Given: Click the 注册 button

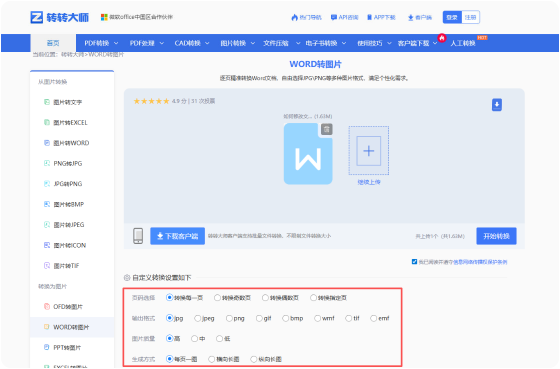Looking at the screenshot, I should click(470, 17).
